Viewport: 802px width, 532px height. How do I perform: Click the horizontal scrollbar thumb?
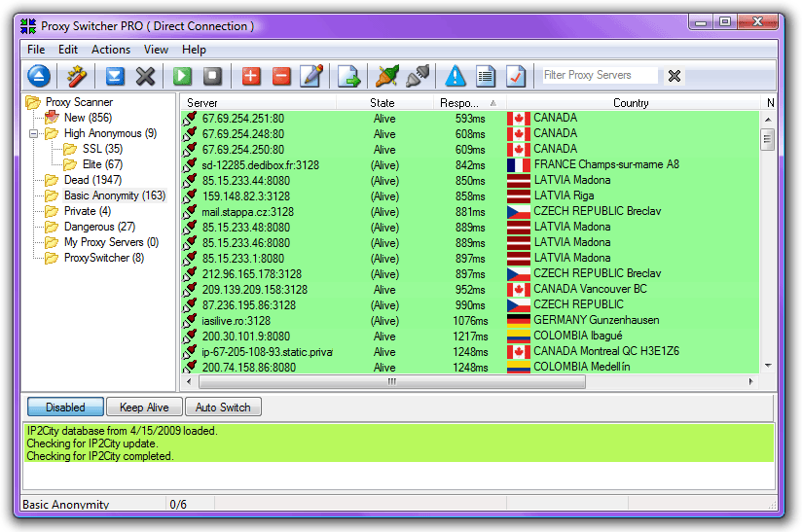[392, 382]
